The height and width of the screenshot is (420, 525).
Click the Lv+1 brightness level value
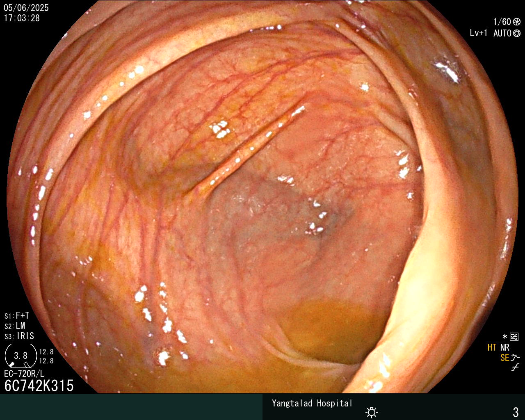[x=479, y=33]
